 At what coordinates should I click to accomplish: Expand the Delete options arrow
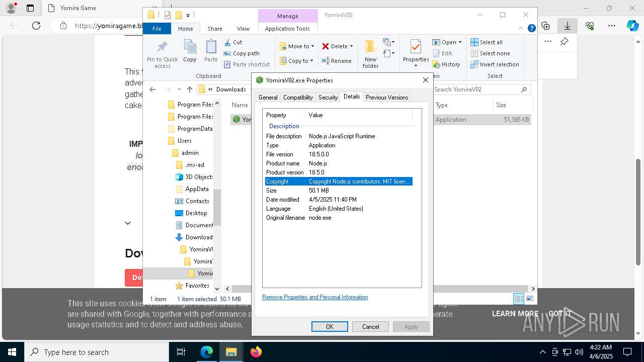[x=351, y=46]
